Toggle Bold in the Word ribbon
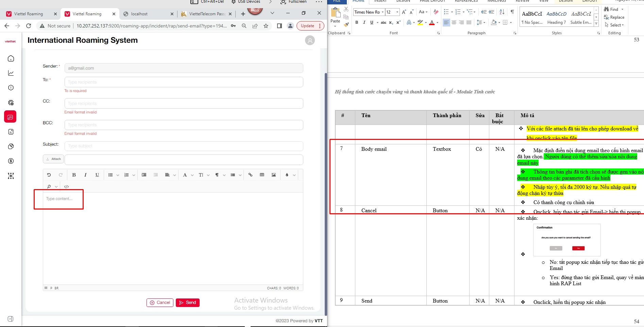 pyautogui.click(x=357, y=22)
